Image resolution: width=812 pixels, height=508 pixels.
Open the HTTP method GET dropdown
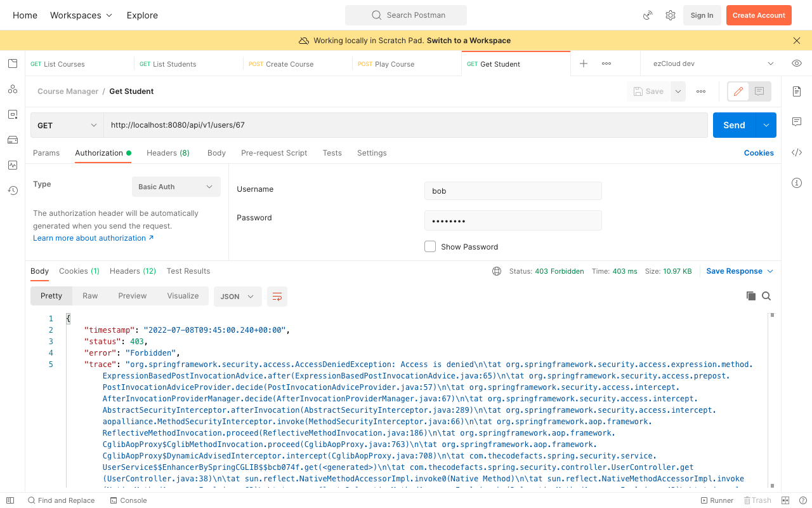pos(67,125)
